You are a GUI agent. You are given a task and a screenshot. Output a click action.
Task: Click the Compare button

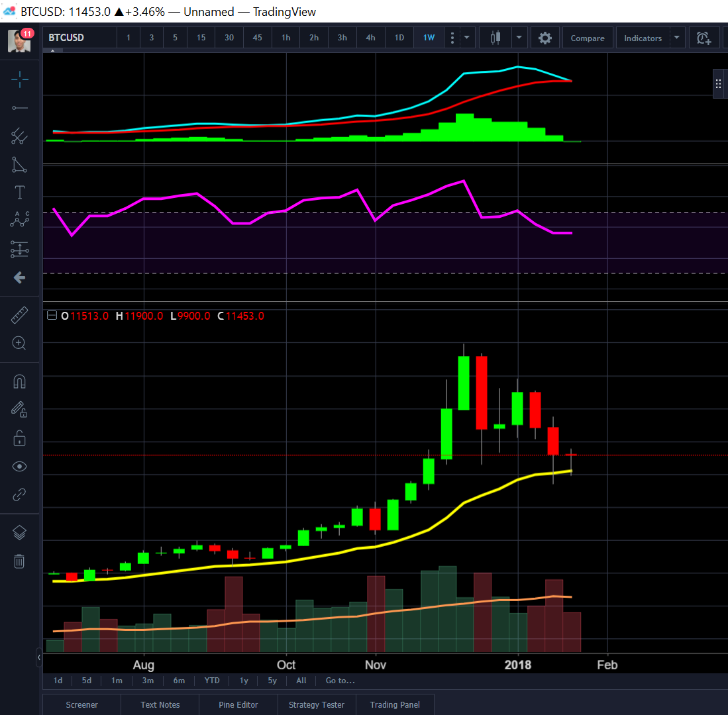(x=588, y=38)
